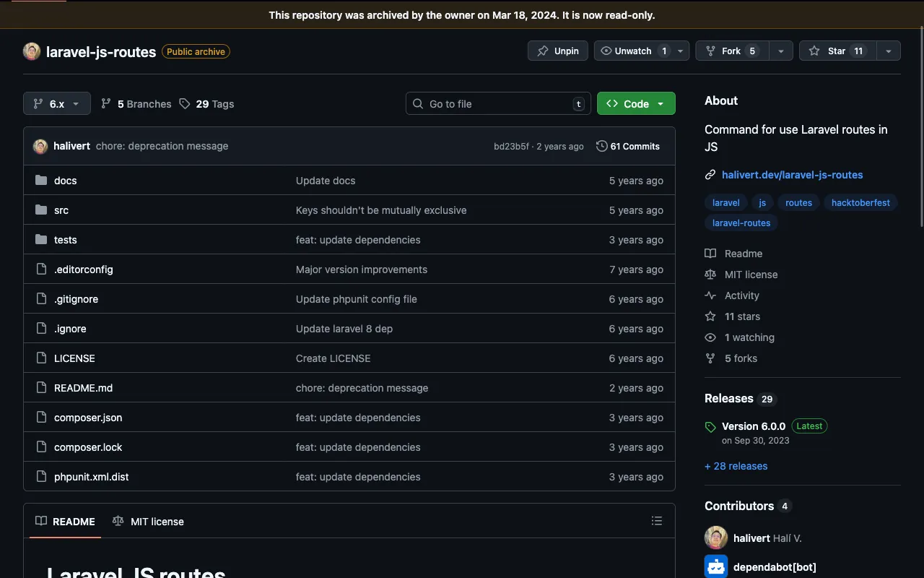The image size is (924, 578).
Task: Expand the green Code dropdown
Action: [x=661, y=103]
